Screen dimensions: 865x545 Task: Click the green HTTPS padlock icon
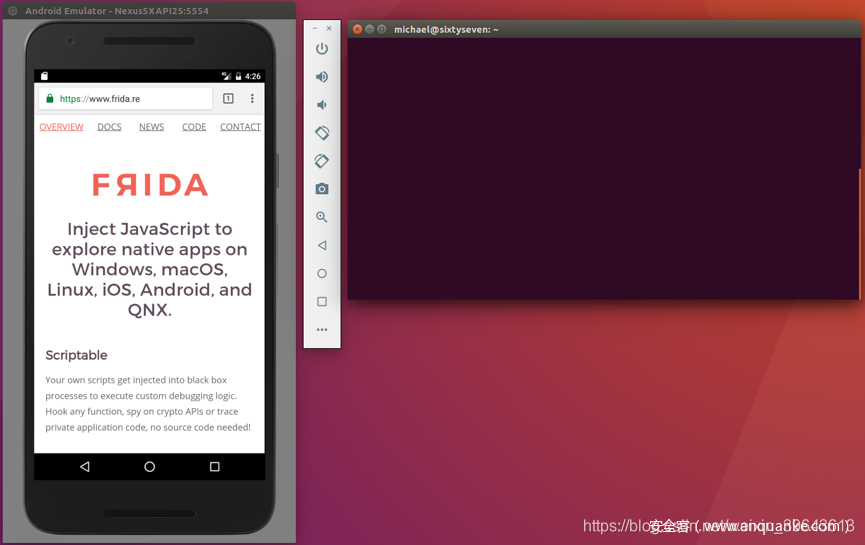pyautogui.click(x=50, y=99)
